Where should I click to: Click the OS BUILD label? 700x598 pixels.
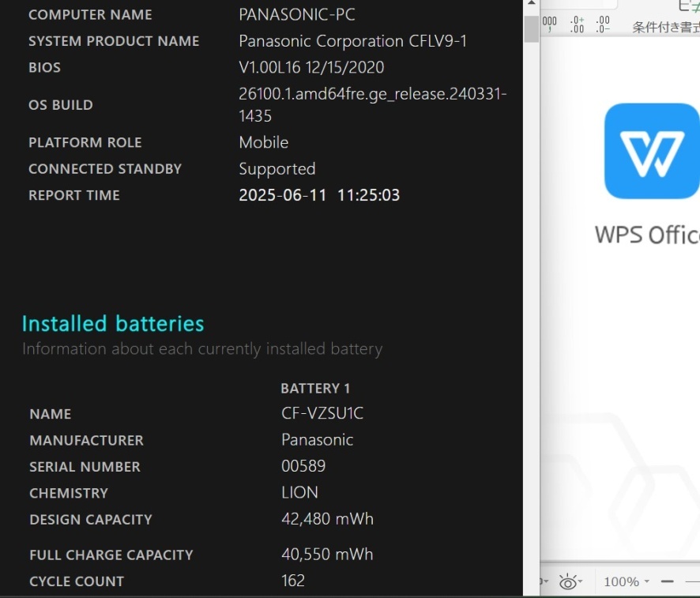61,105
